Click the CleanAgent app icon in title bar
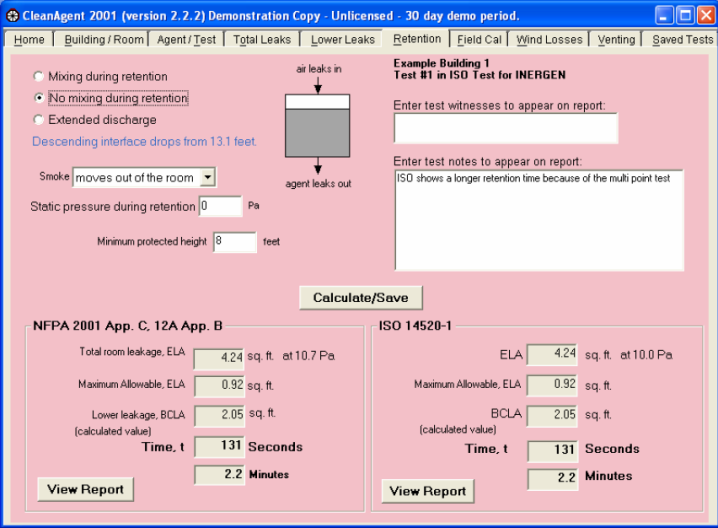The image size is (718, 528). (x=12, y=16)
